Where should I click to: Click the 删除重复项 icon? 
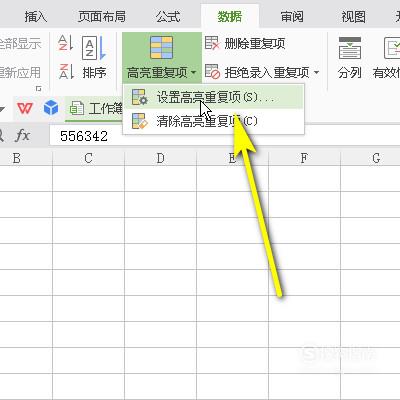click(212, 43)
